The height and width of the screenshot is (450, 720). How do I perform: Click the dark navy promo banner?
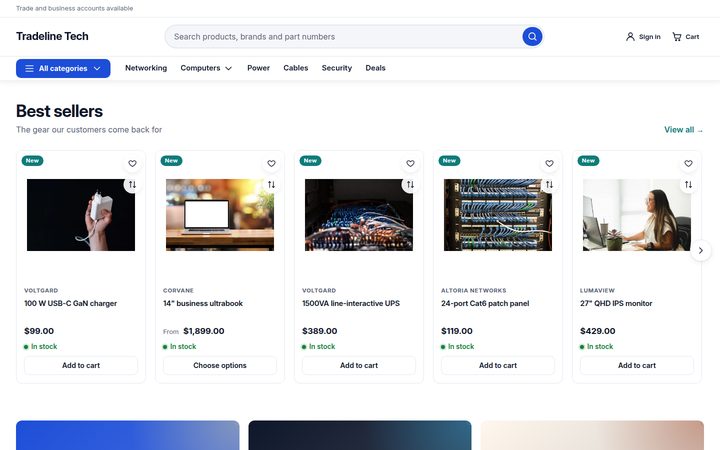coord(360,435)
